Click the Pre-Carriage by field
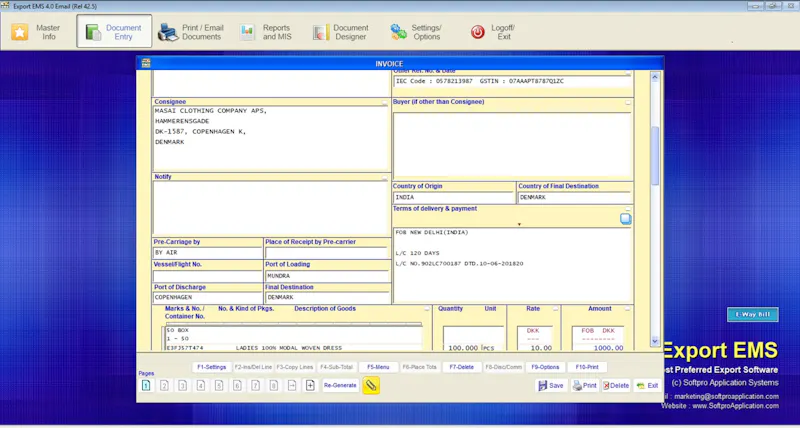Viewport: 800px width, 428px height. pyautogui.click(x=207, y=253)
